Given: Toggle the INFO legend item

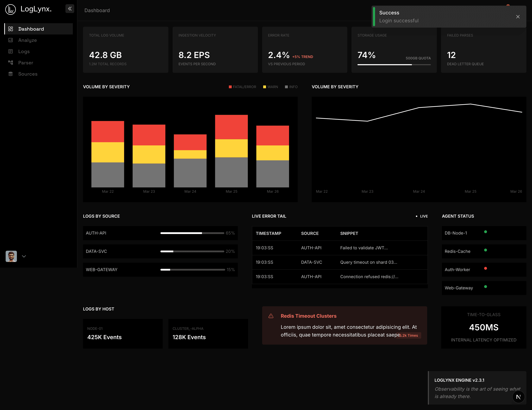Looking at the screenshot, I should point(291,87).
